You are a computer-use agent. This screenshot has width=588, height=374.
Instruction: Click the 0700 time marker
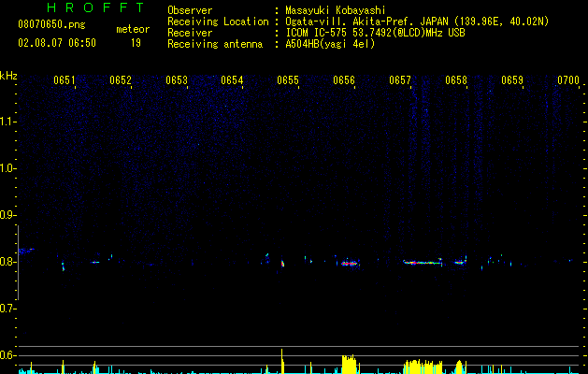(x=568, y=80)
